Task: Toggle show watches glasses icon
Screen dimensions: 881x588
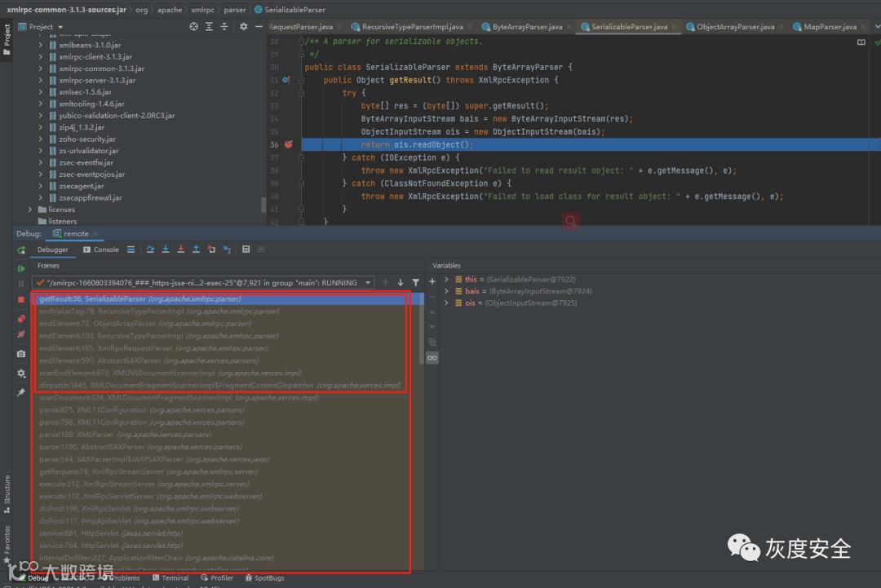Action: (x=432, y=358)
